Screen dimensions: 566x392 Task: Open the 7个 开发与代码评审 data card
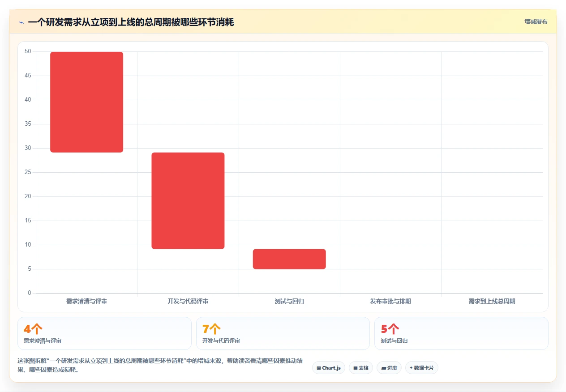click(283, 333)
